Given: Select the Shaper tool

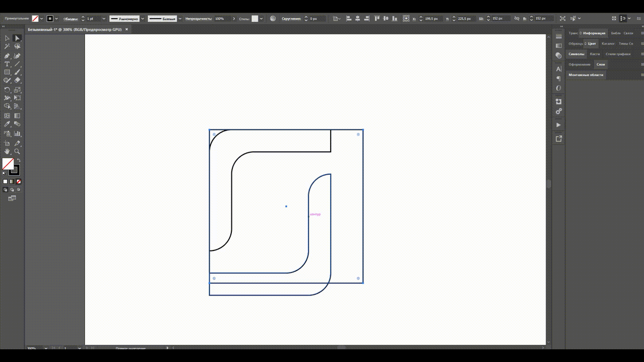Looking at the screenshot, I should (x=7, y=80).
